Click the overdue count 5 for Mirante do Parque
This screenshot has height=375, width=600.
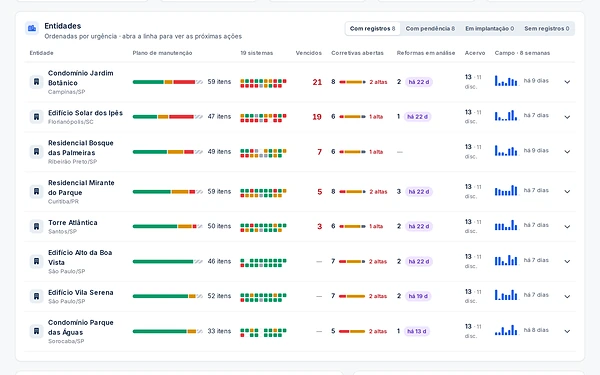320,192
